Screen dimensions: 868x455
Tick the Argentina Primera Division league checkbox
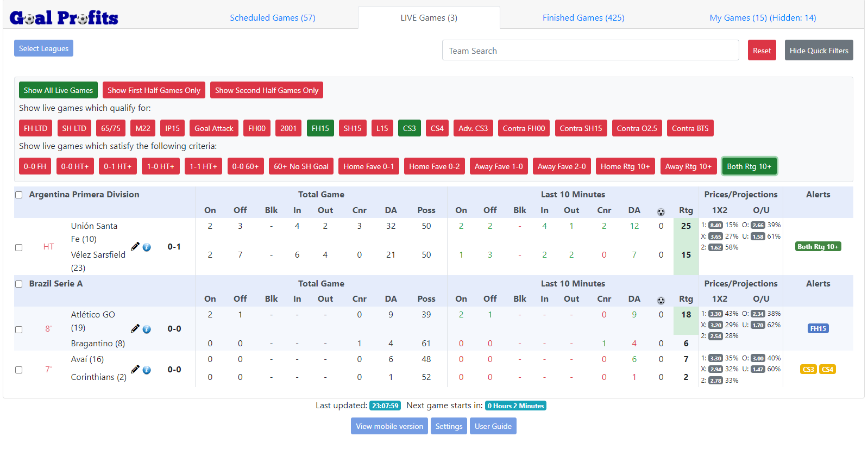pos(19,195)
